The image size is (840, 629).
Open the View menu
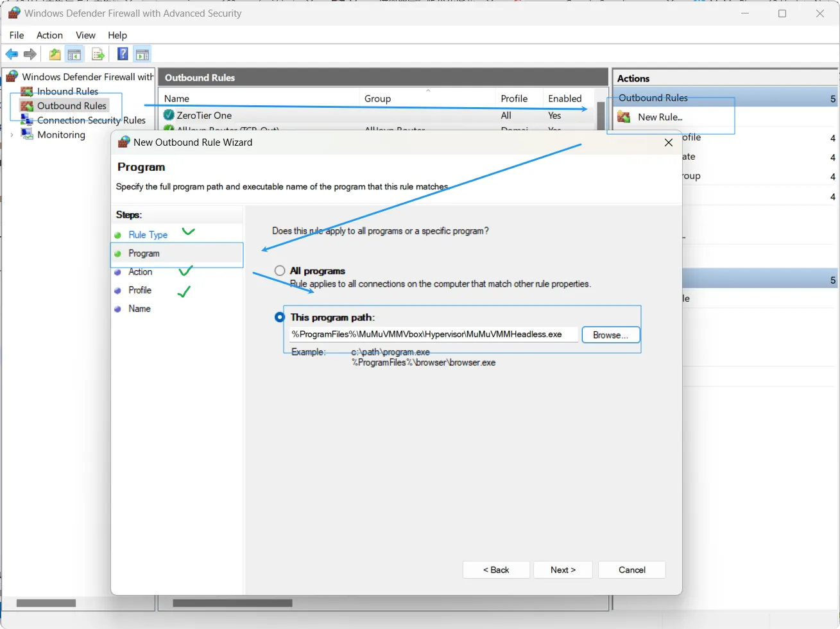tap(85, 35)
